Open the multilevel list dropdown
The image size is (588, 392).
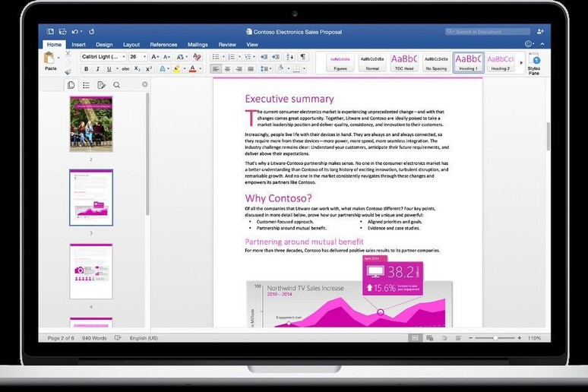pyautogui.click(x=254, y=57)
